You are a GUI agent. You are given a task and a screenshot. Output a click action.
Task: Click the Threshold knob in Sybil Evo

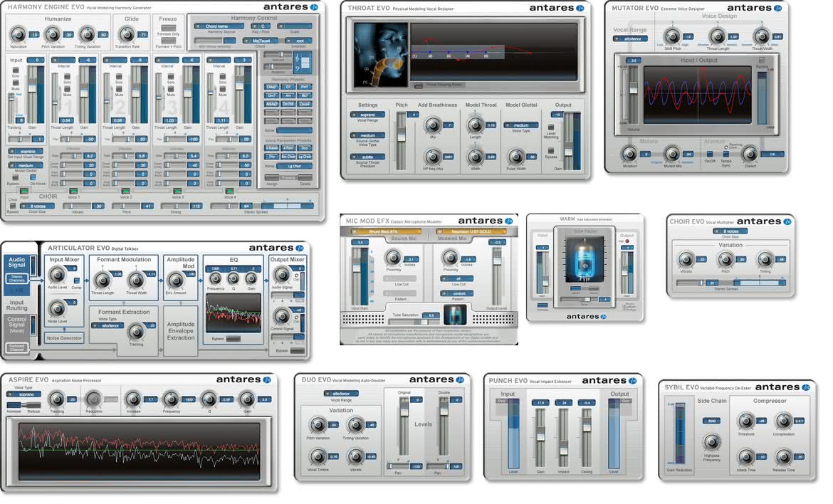click(x=745, y=421)
